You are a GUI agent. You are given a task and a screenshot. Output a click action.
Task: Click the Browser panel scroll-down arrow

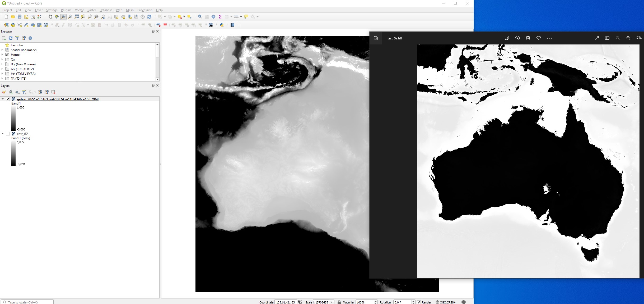click(157, 79)
